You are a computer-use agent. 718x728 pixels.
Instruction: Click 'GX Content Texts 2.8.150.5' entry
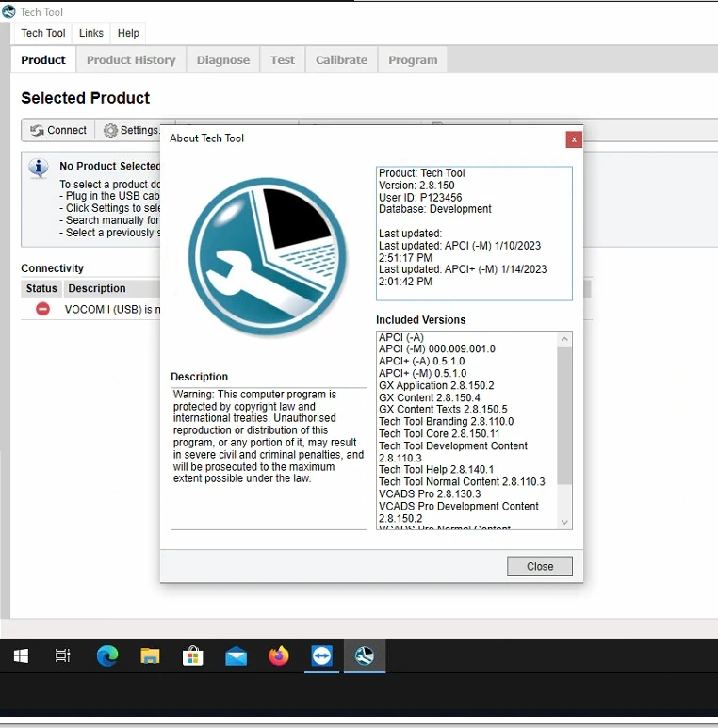click(x=443, y=409)
